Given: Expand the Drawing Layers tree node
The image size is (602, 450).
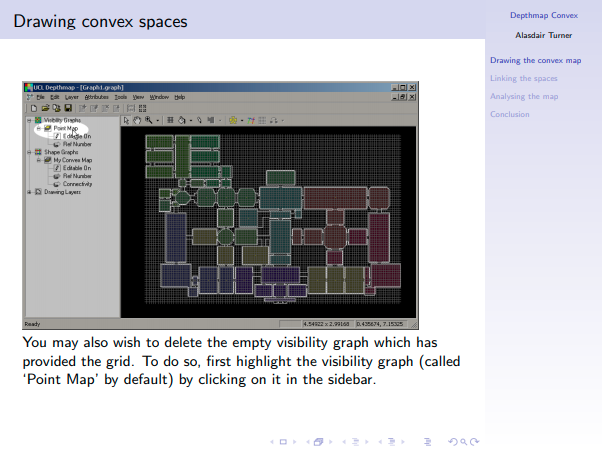Looking at the screenshot, I should coord(29,192).
